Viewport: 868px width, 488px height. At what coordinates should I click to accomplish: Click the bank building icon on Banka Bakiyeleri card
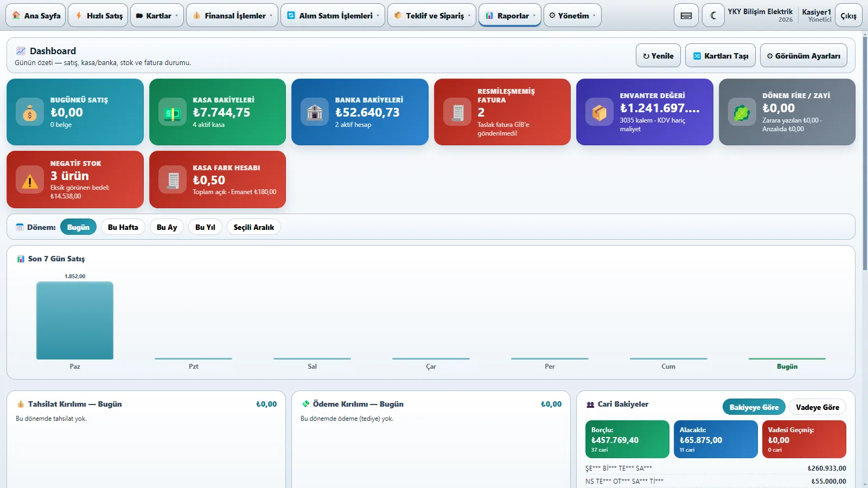tap(315, 112)
